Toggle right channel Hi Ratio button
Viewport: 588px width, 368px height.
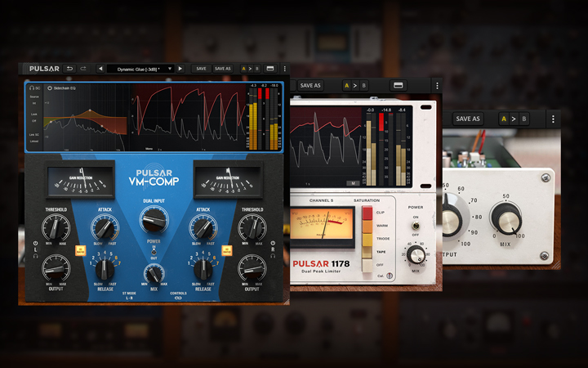click(x=227, y=250)
